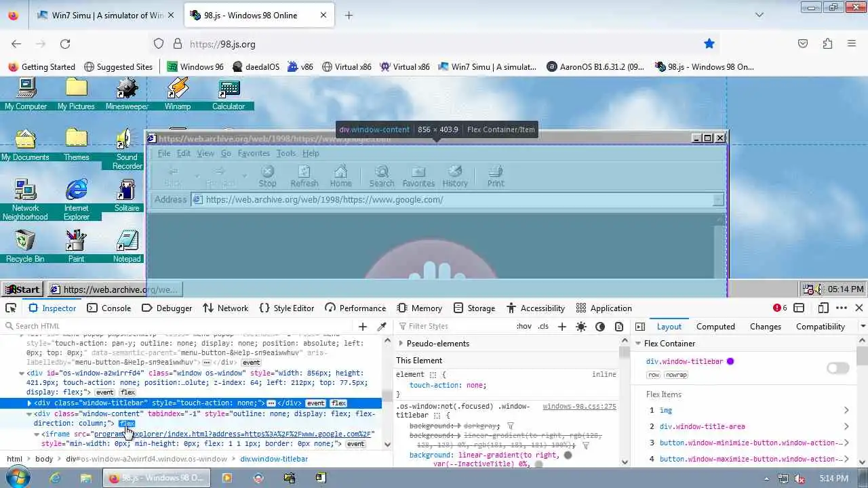This screenshot has height=488, width=868.
Task: Add a new node with the plus icon
Action: [363, 327]
